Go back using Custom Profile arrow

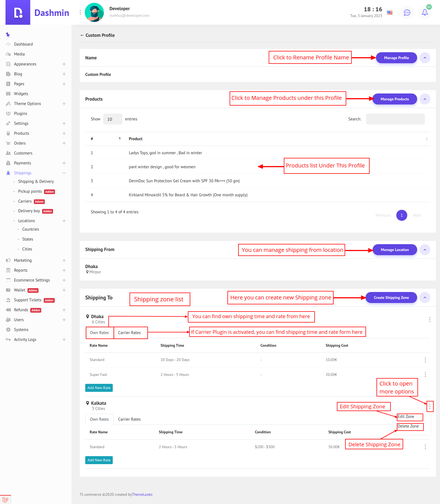pos(82,35)
